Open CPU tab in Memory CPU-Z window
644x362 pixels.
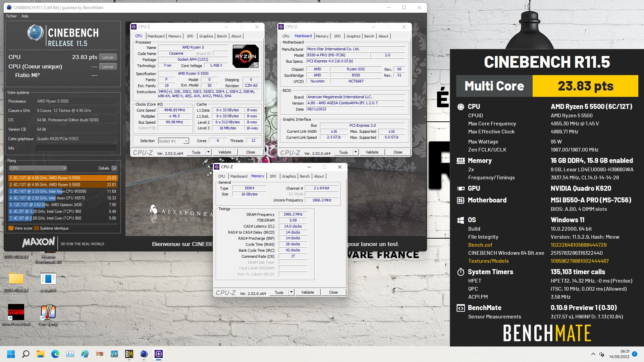click(x=221, y=176)
